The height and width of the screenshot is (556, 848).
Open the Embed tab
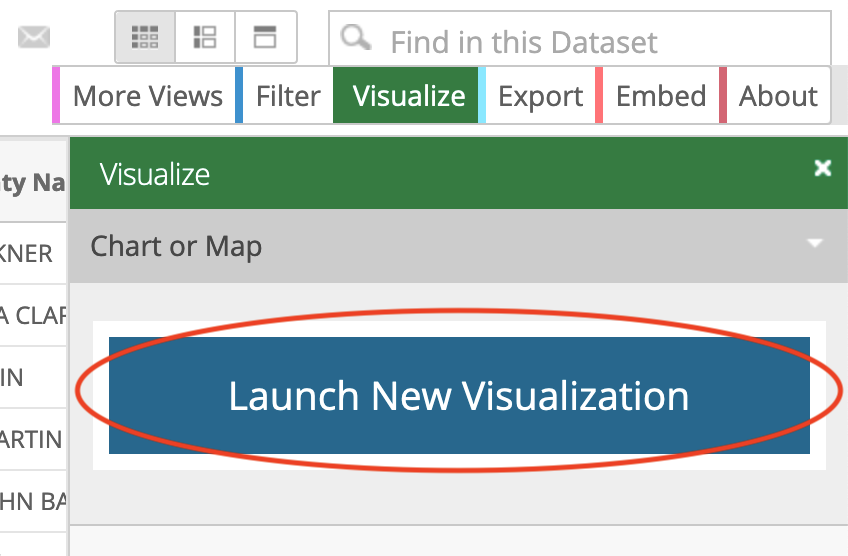point(657,96)
